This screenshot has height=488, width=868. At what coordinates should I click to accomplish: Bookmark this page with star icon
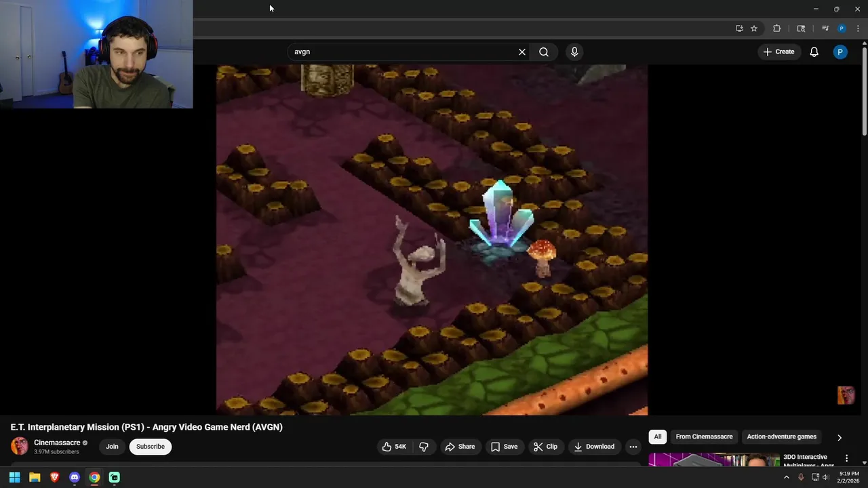point(754,28)
